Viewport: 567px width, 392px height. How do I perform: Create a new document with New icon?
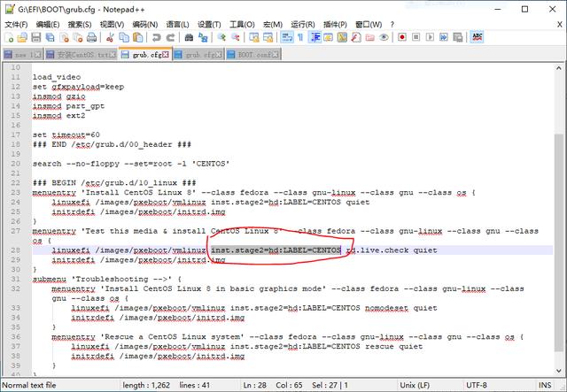9,37
